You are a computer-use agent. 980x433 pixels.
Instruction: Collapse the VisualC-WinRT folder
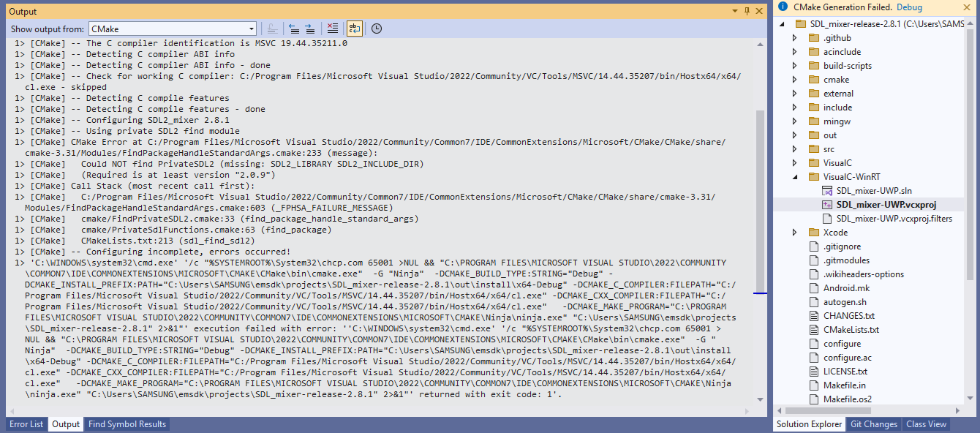pyautogui.click(x=795, y=177)
